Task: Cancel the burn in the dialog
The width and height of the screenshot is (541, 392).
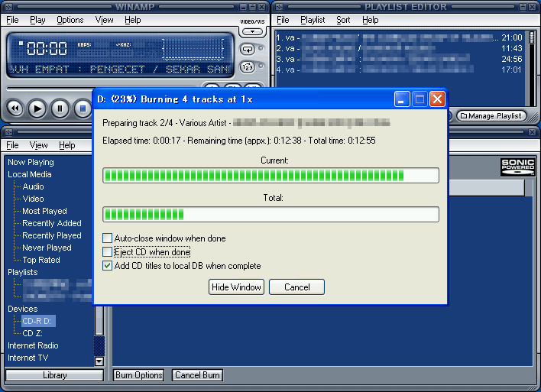Action: (296, 287)
